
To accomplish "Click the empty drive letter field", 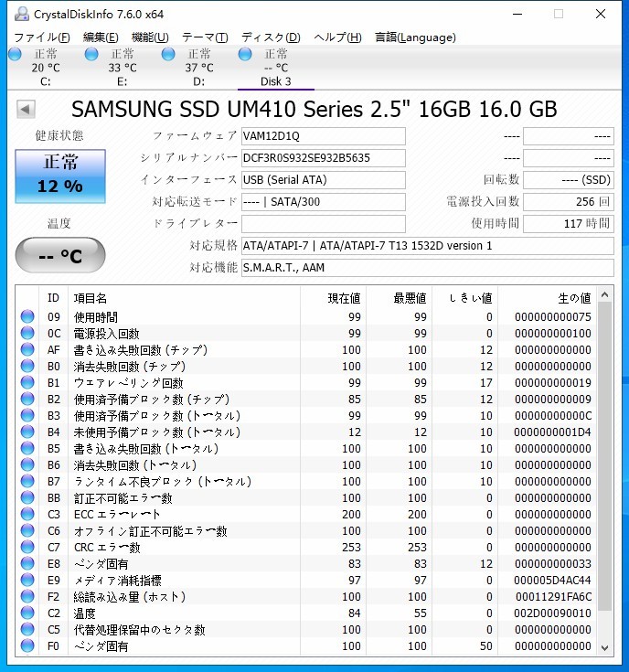I will pyautogui.click(x=324, y=224).
